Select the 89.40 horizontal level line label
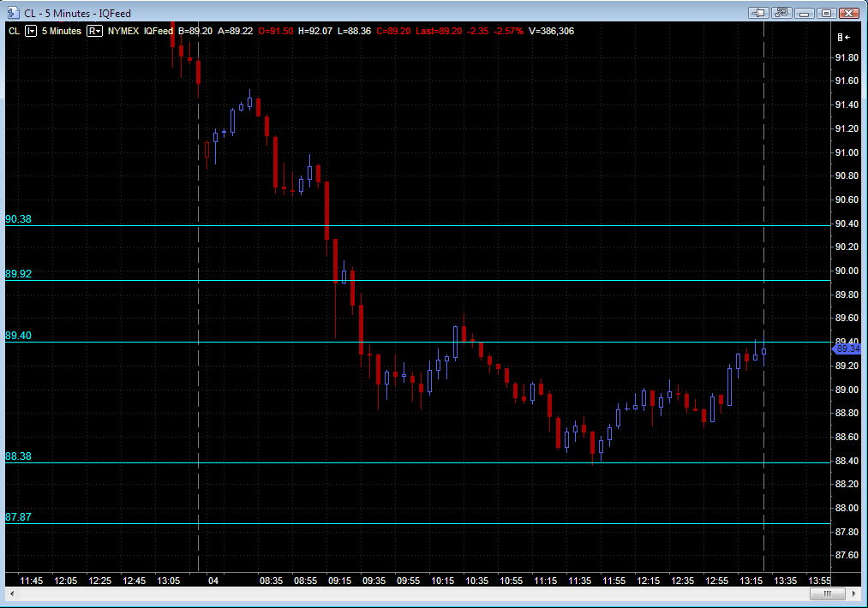Screen dimensions: 868x608 (x=18, y=336)
